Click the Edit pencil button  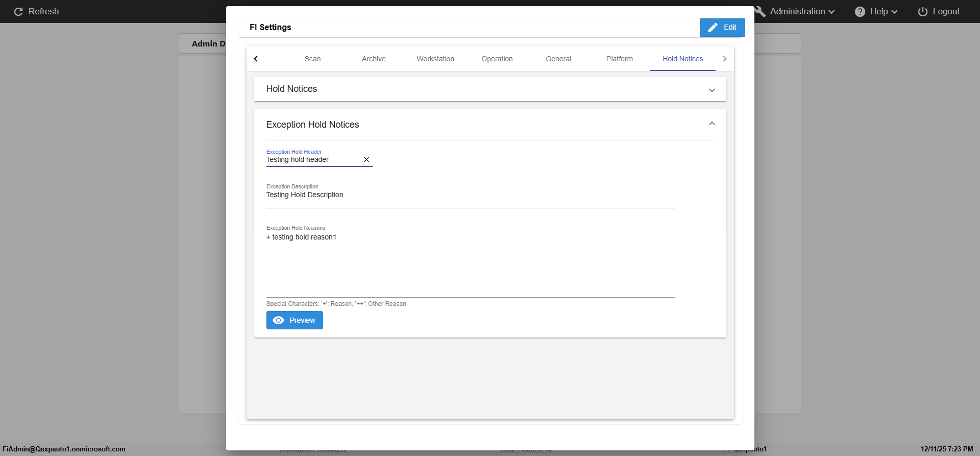722,28
